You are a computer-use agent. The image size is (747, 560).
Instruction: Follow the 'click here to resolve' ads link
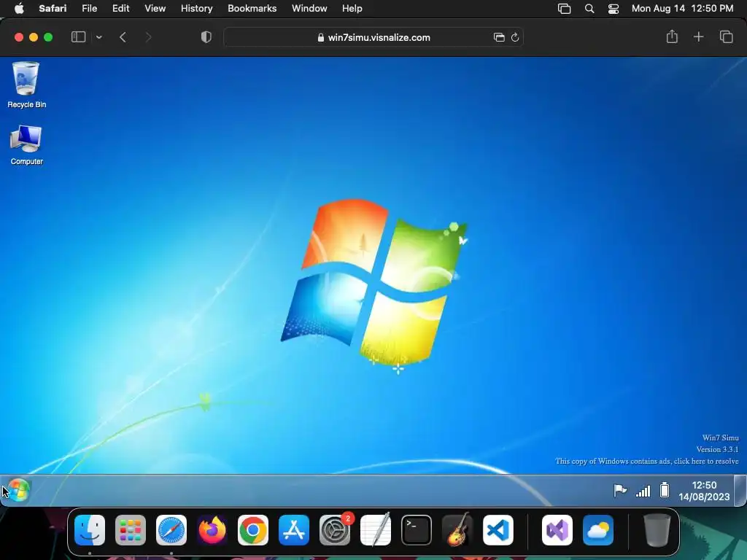click(x=706, y=461)
